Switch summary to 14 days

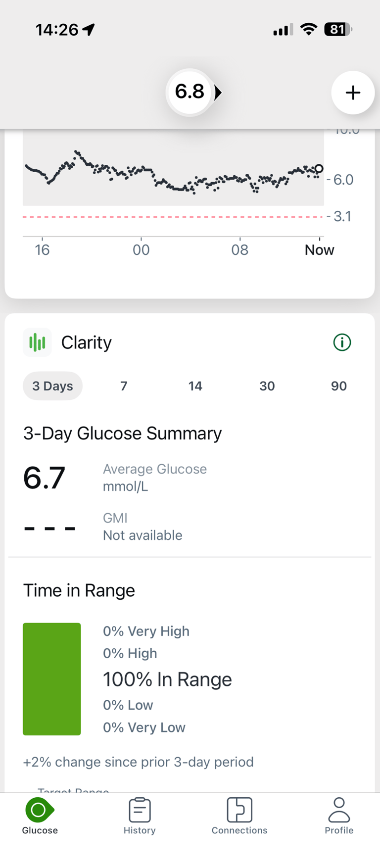[195, 386]
